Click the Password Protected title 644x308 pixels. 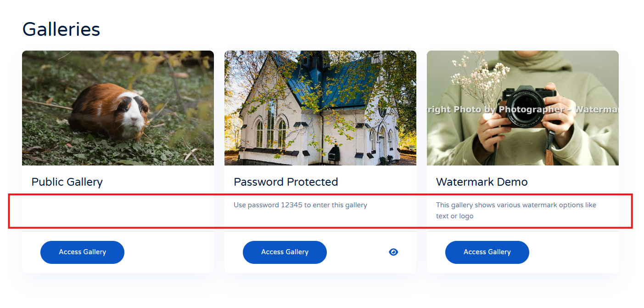pos(286,182)
